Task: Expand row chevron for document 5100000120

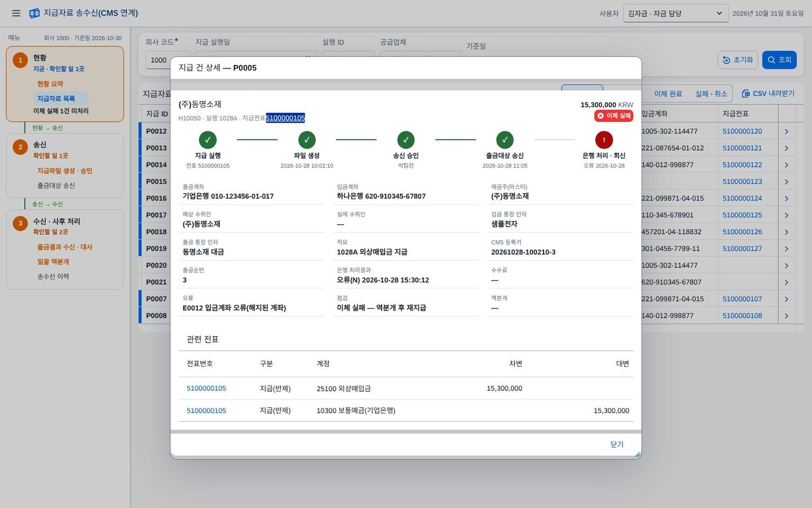Action: pos(786,132)
